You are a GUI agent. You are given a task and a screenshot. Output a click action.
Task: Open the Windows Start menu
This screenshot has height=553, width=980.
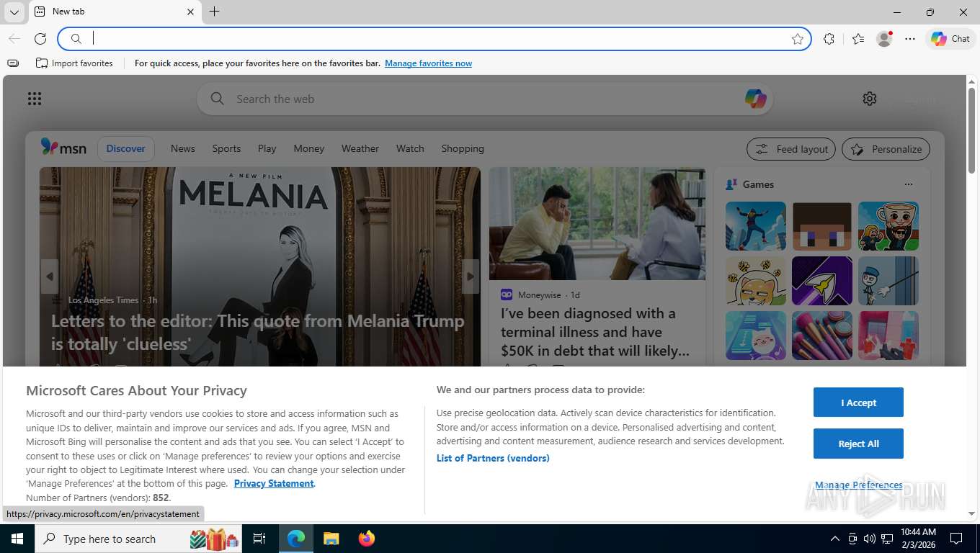point(17,539)
